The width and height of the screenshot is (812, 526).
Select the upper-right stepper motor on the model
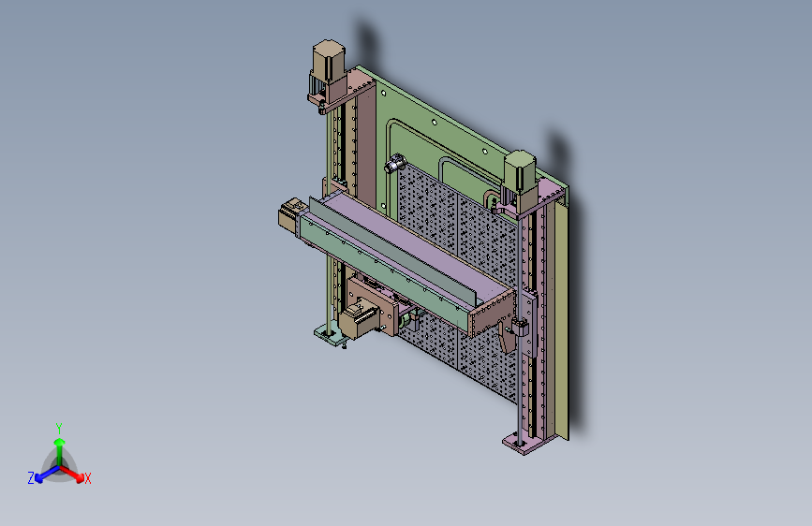(520, 172)
